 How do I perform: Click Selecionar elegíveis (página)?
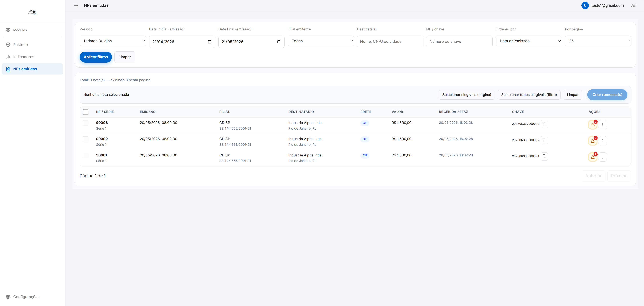pos(466,95)
